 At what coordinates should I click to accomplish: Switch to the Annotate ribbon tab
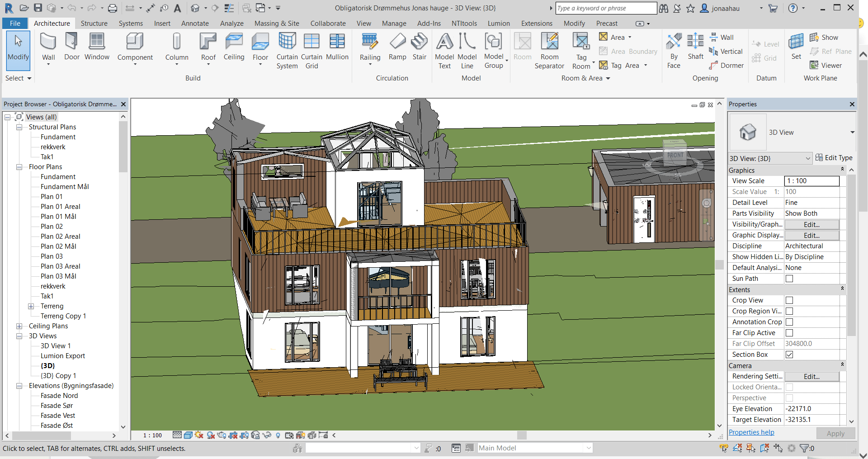[x=195, y=24]
